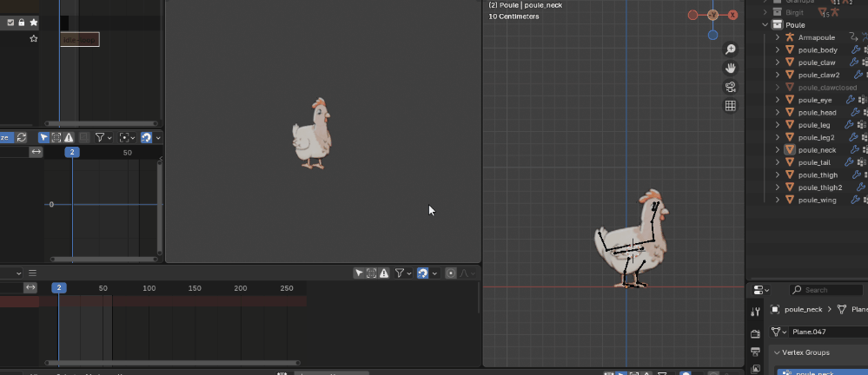Image resolution: width=868 pixels, height=375 pixels.
Task: Toggle the camera view icon in viewport
Action: 731,88
